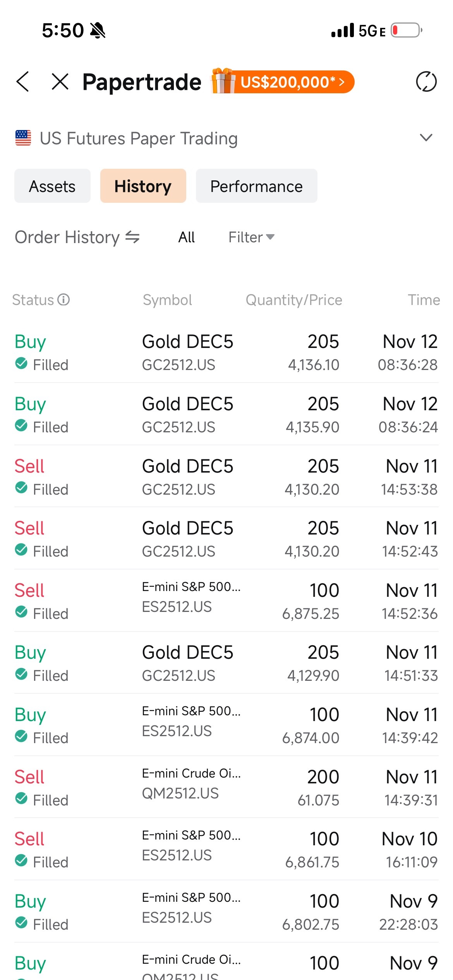Open the Filter dropdown
This screenshot has width=453, height=980.
click(252, 237)
